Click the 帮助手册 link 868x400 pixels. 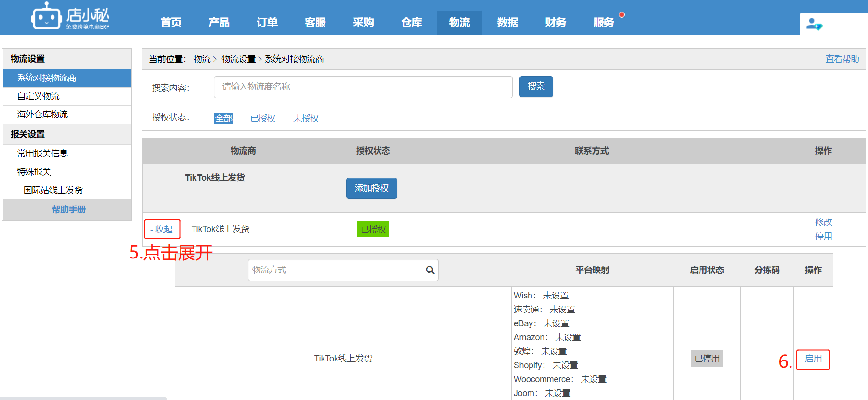pyautogui.click(x=69, y=209)
